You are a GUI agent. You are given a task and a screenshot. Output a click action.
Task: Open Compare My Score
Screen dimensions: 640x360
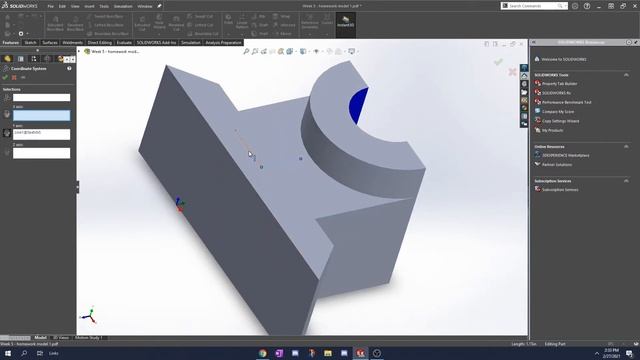point(558,112)
